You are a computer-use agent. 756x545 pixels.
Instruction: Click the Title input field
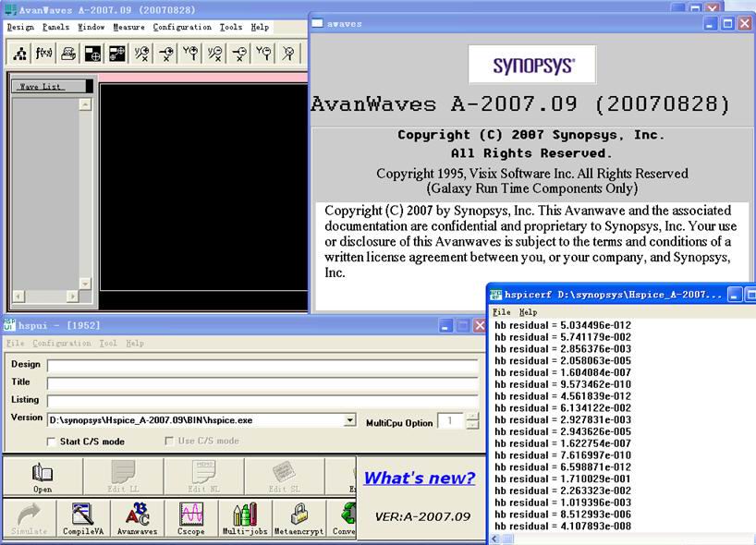coord(262,383)
